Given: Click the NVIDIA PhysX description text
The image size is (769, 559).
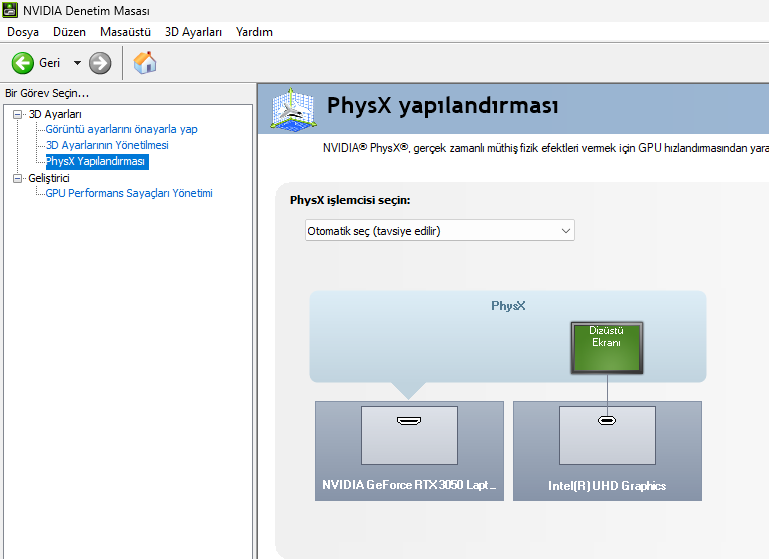Looking at the screenshot, I should coord(545,148).
